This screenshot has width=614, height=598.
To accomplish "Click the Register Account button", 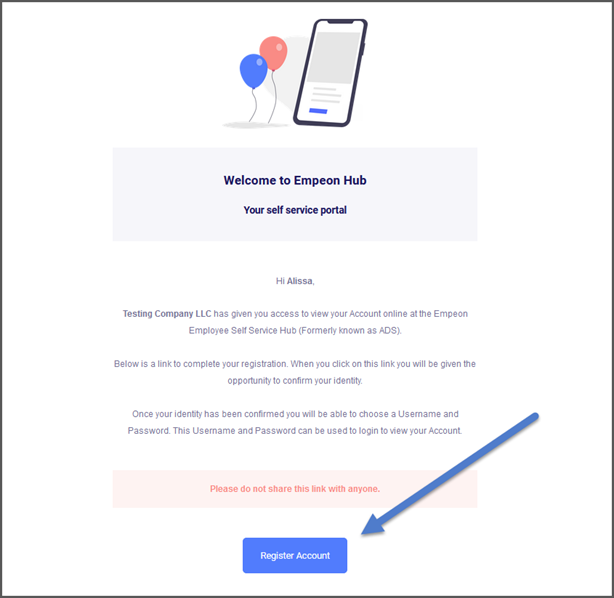I will pos(295,555).
